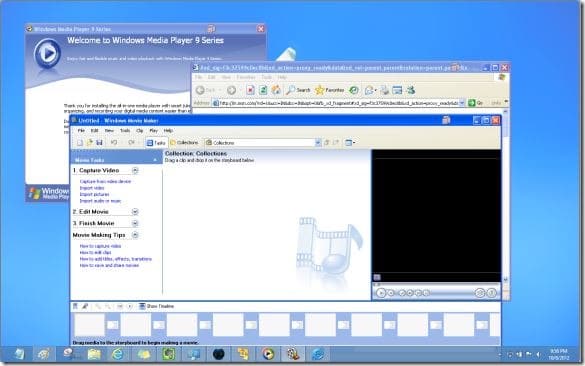Click New Project icon in Movie Maker toolbar
585x366 pixels.
coord(80,143)
